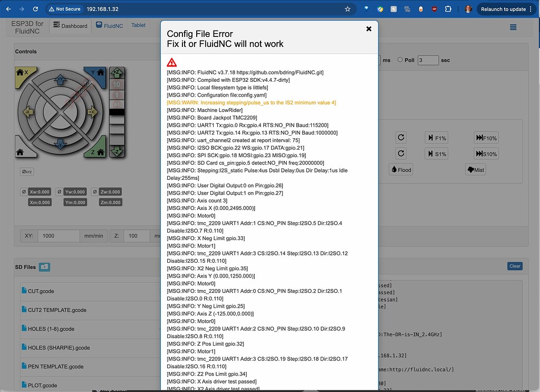
Task: Click the Not Secure site indicator
Action: click(x=65, y=9)
